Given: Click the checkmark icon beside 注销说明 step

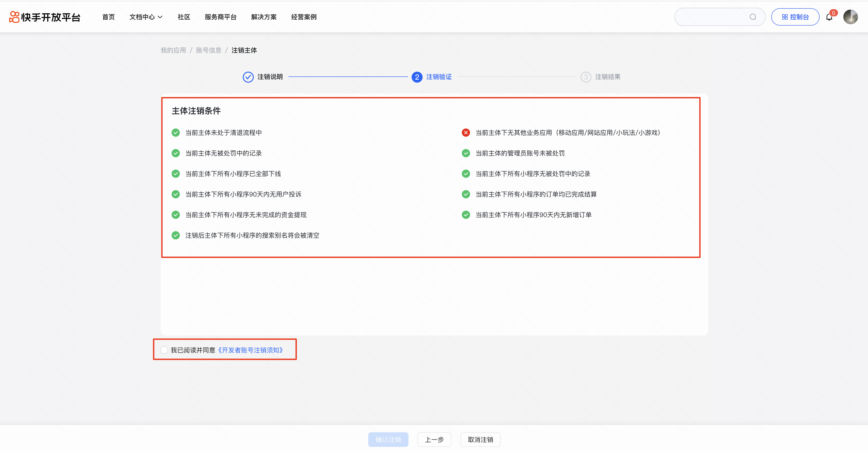Looking at the screenshot, I should [x=248, y=77].
